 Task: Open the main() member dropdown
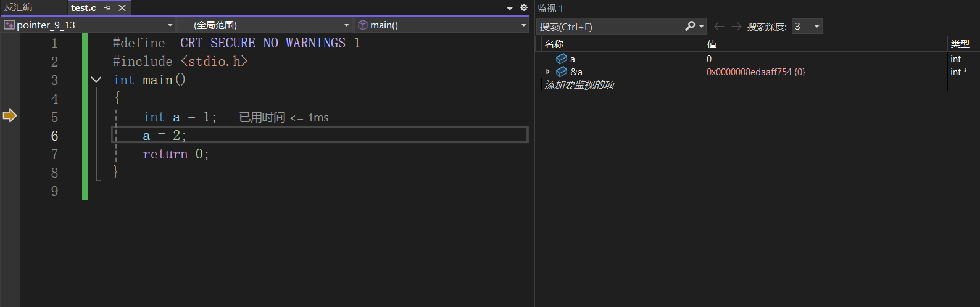(x=523, y=25)
